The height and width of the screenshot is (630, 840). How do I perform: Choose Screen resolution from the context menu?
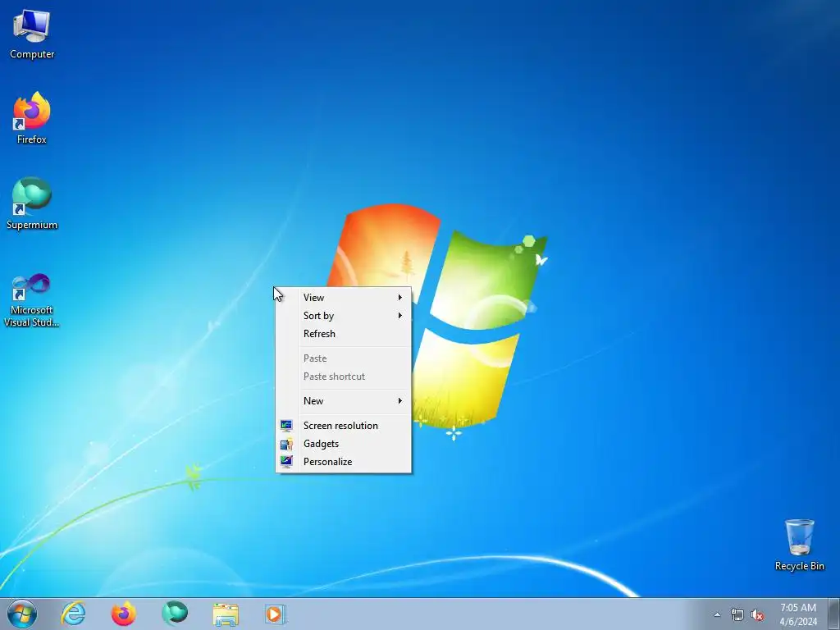[344, 426]
